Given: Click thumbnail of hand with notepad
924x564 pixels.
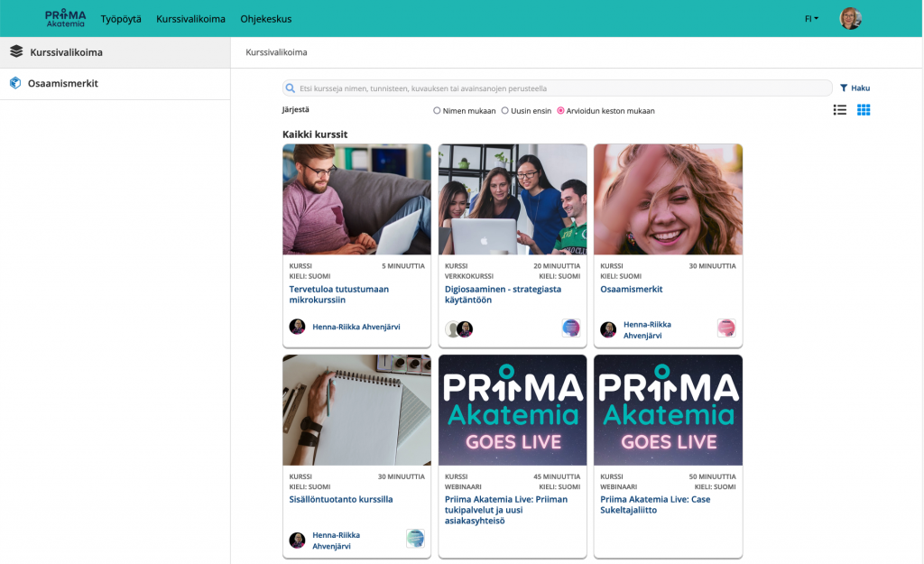Looking at the screenshot, I should click(356, 411).
